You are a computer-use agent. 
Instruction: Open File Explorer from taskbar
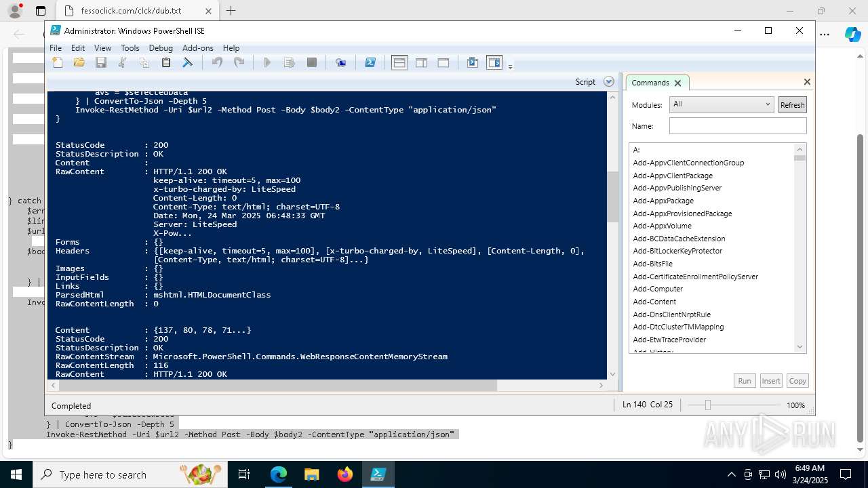point(311,474)
